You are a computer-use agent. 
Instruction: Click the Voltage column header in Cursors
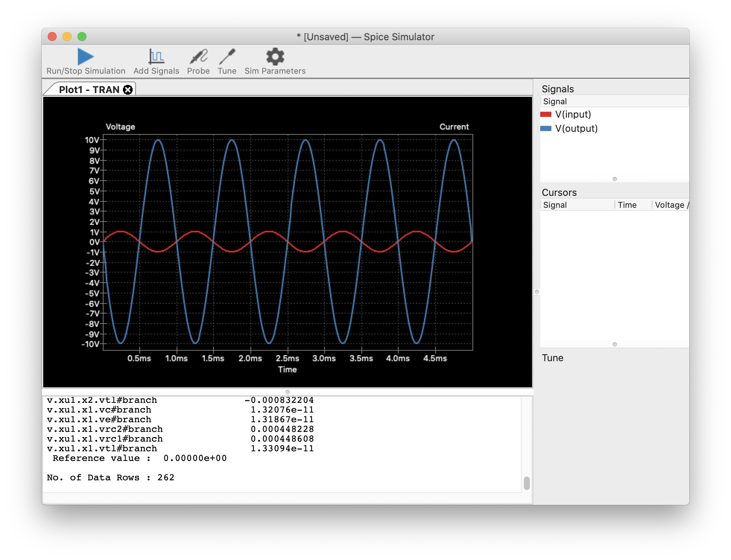point(670,205)
